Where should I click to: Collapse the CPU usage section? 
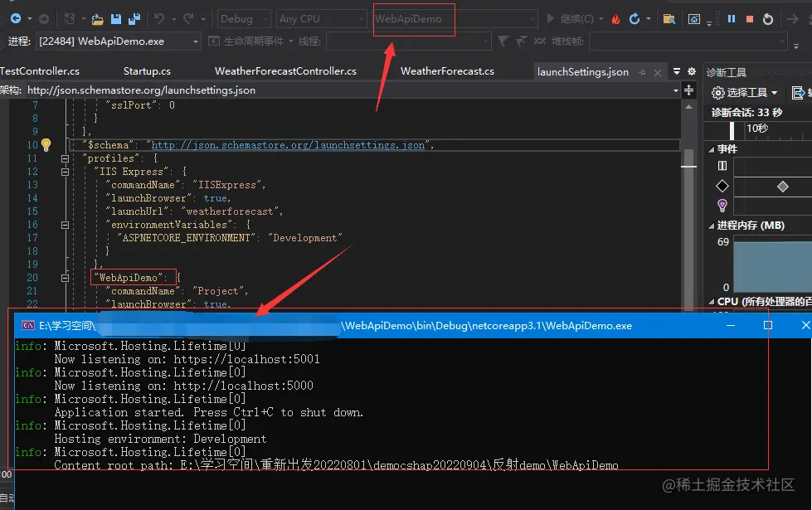tap(712, 302)
